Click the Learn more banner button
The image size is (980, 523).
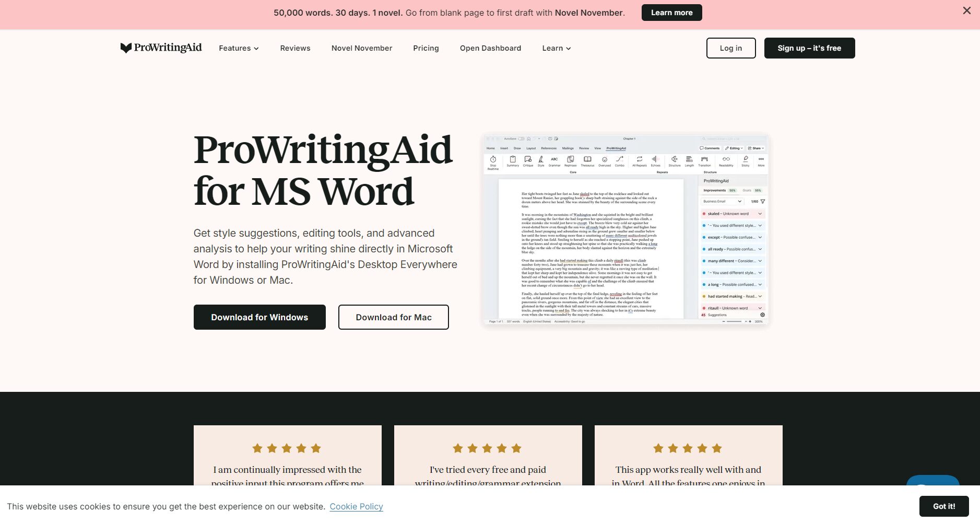671,13
